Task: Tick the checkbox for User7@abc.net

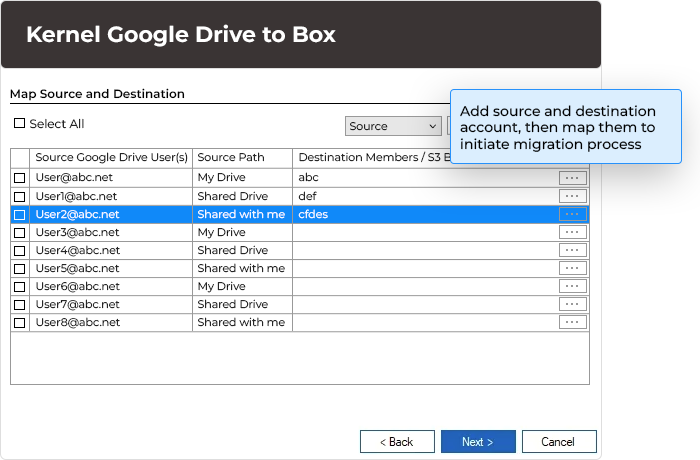Action: (x=20, y=305)
